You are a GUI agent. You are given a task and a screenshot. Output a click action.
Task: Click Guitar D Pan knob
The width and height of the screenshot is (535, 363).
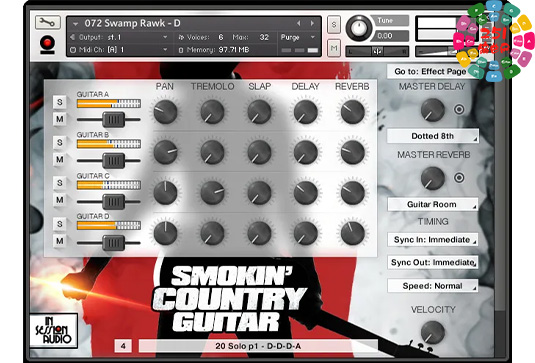165,233
